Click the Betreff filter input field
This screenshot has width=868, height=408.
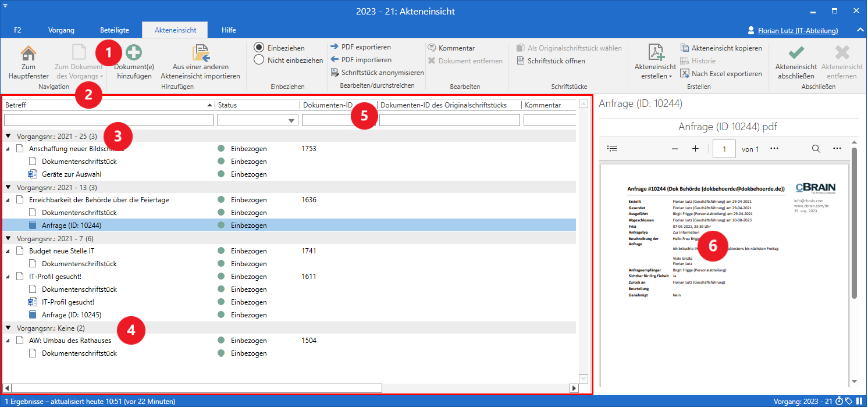coord(109,120)
